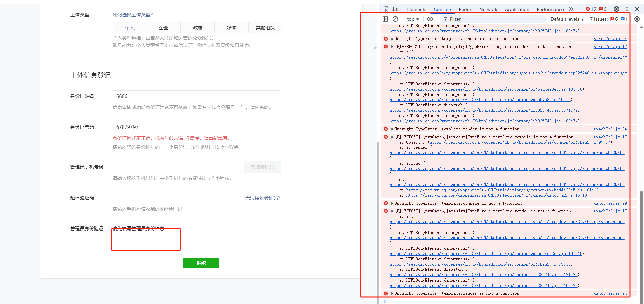Select the 媒体 subject type

click(231, 28)
